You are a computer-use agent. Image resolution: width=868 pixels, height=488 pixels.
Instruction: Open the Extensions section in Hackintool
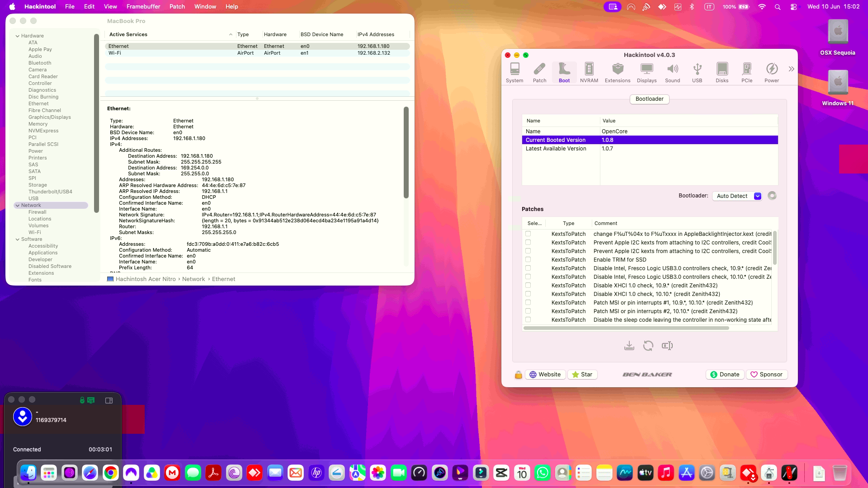pyautogui.click(x=618, y=72)
